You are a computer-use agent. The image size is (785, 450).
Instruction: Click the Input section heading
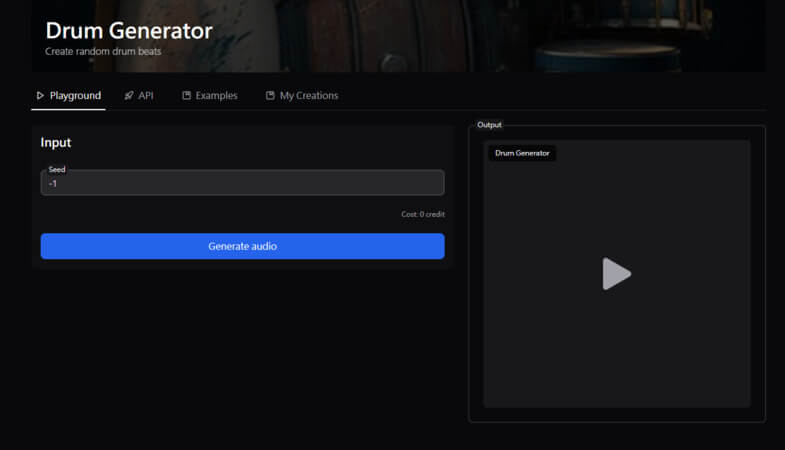click(56, 143)
